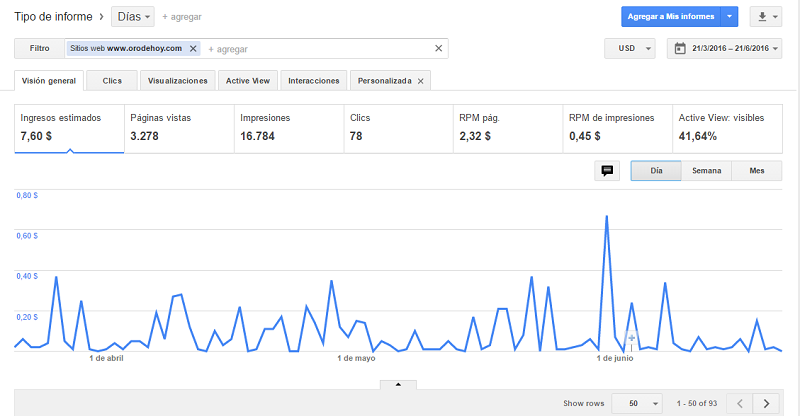Go to next page of rows
Viewport: 800px width, 416px height.
pyautogui.click(x=766, y=403)
